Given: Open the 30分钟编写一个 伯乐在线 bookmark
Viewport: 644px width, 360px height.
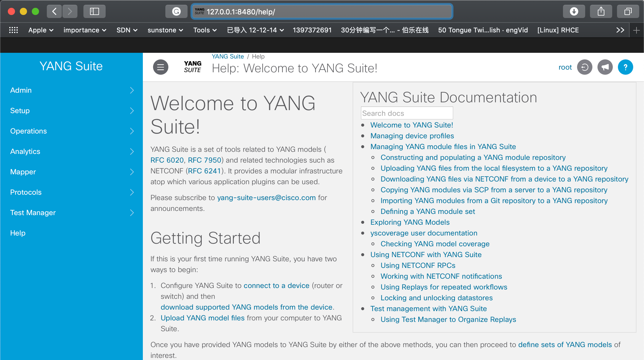Looking at the screenshot, I should click(x=385, y=30).
